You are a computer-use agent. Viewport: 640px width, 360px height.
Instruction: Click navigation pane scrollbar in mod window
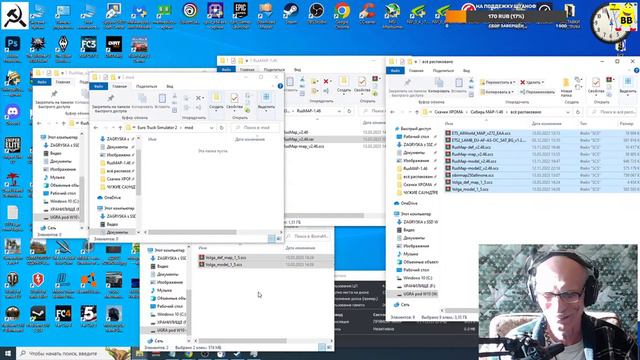(138, 172)
